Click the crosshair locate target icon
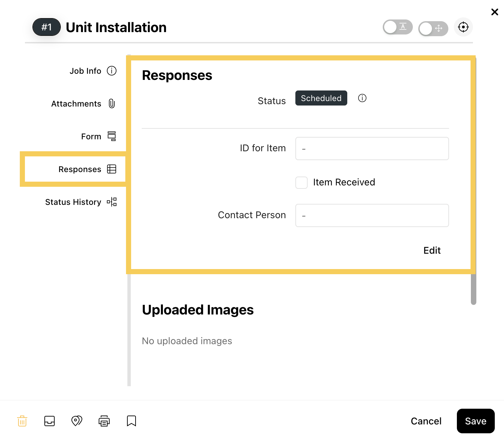Image resolution: width=504 pixels, height=435 pixels. pyautogui.click(x=463, y=27)
